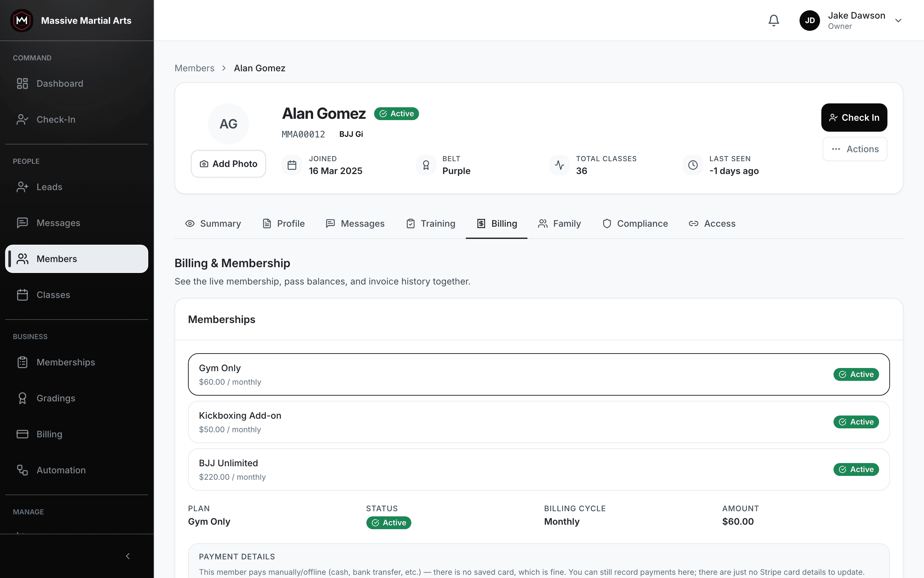Open Automation in the sidebar
Viewport: 924px width, 578px height.
[76, 470]
